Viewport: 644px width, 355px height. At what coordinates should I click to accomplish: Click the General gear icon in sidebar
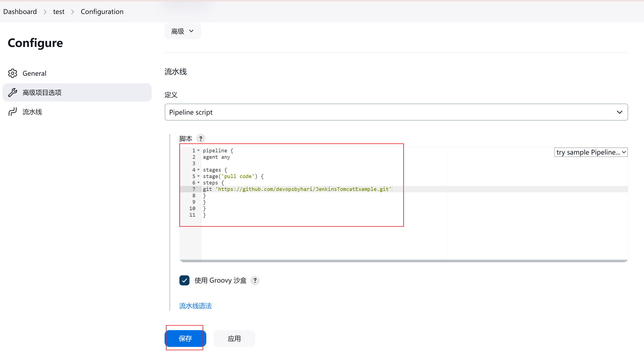13,73
